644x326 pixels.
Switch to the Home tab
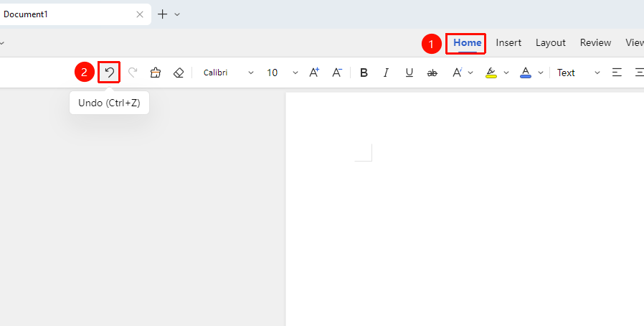[x=467, y=43]
